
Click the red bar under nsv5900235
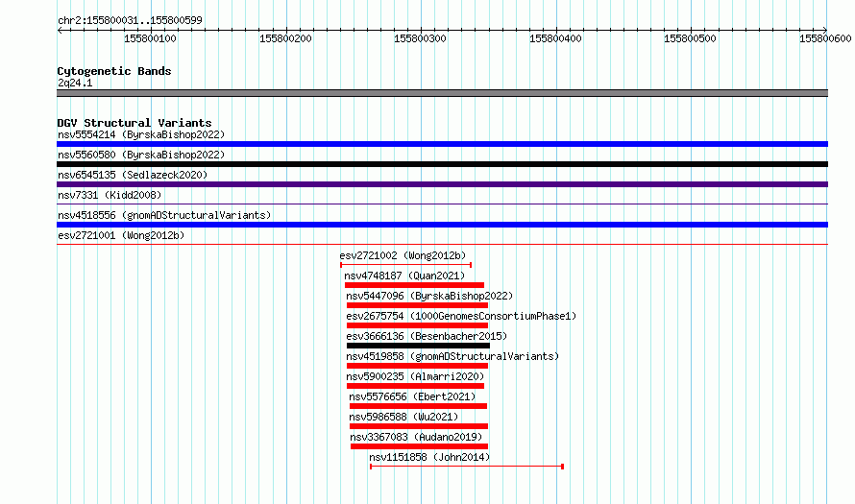416,386
